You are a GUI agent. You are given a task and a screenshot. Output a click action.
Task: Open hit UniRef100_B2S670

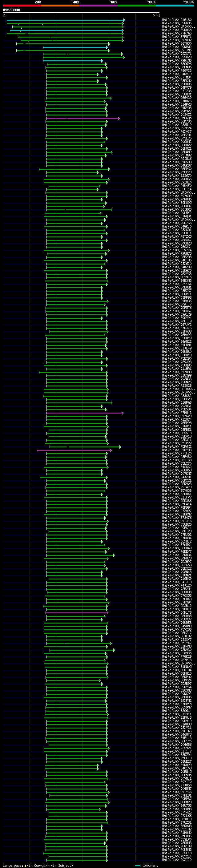pos(177,176)
